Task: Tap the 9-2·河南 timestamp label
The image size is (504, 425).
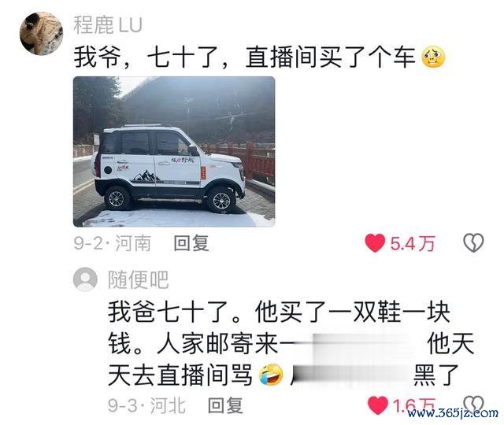Action: coord(112,243)
